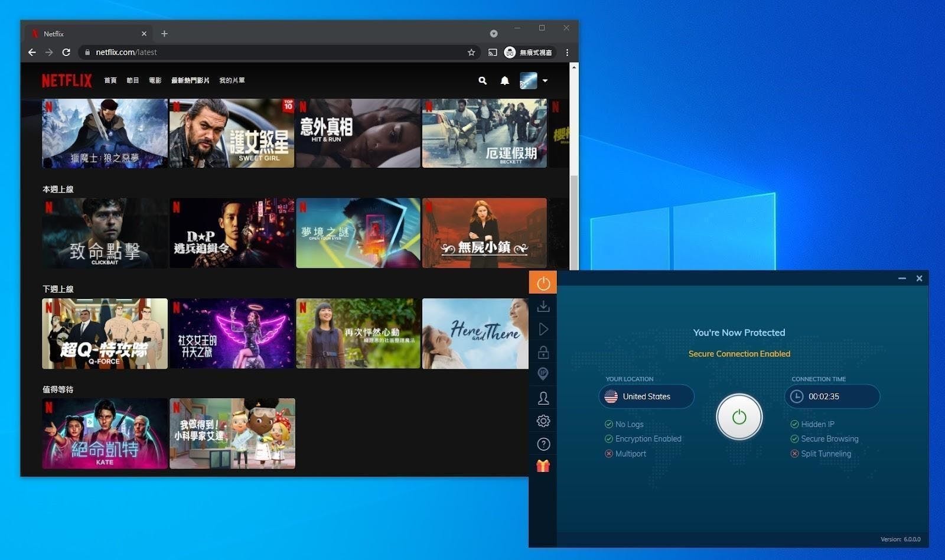Go to Netflix 最新熱門影片 nav item
This screenshot has width=945, height=560.
tap(190, 80)
